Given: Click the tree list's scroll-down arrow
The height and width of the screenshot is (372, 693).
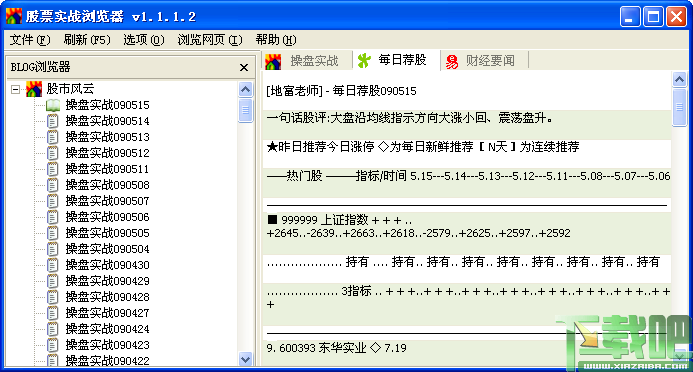Looking at the screenshot, I should 245,359.
